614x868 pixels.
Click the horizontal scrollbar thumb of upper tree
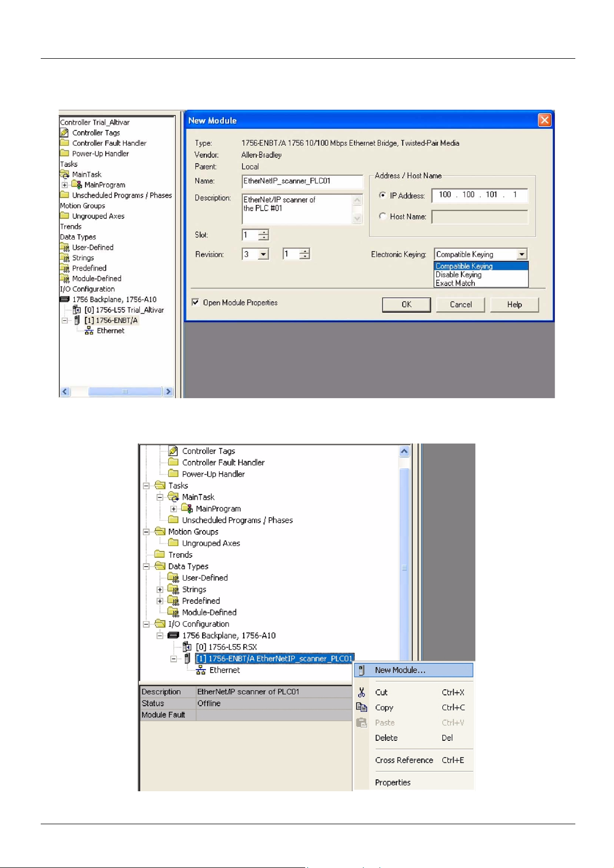click(125, 392)
